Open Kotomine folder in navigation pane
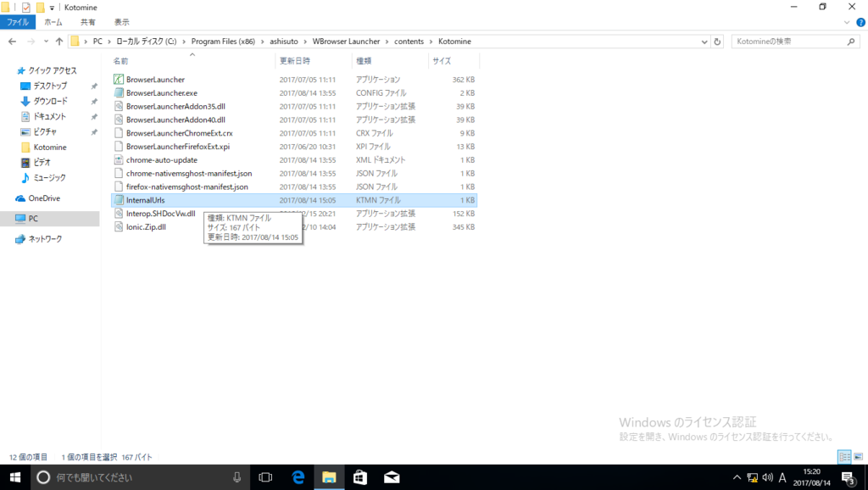868x490 pixels. point(49,148)
